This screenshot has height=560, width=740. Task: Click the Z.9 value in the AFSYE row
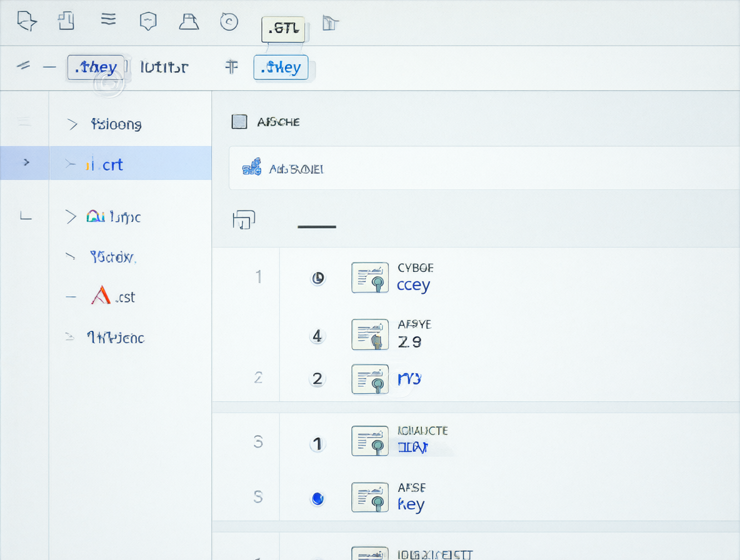(409, 342)
